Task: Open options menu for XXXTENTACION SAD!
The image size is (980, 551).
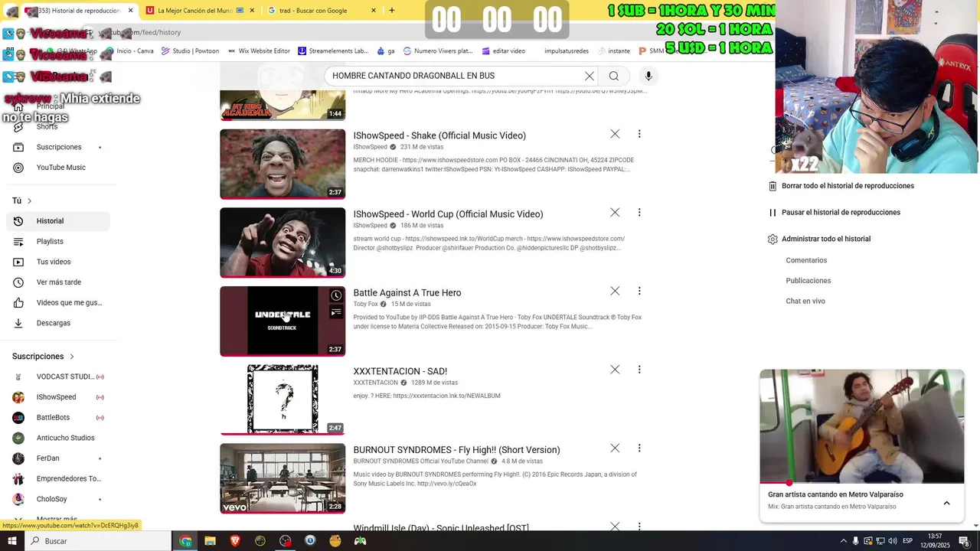Action: tap(639, 370)
